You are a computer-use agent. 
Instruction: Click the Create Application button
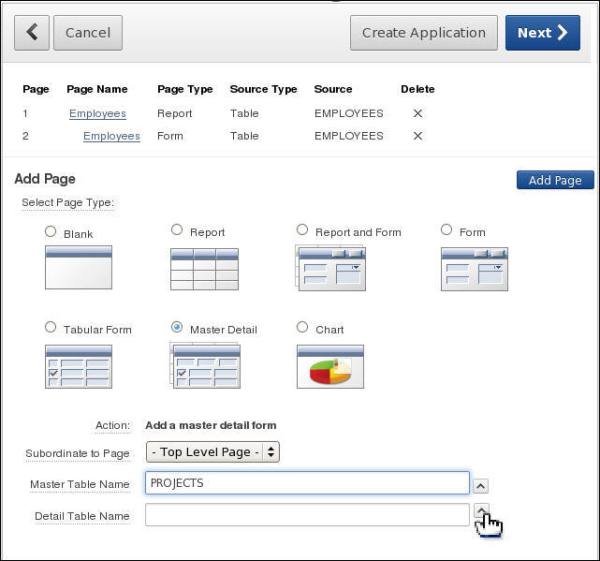(x=424, y=33)
